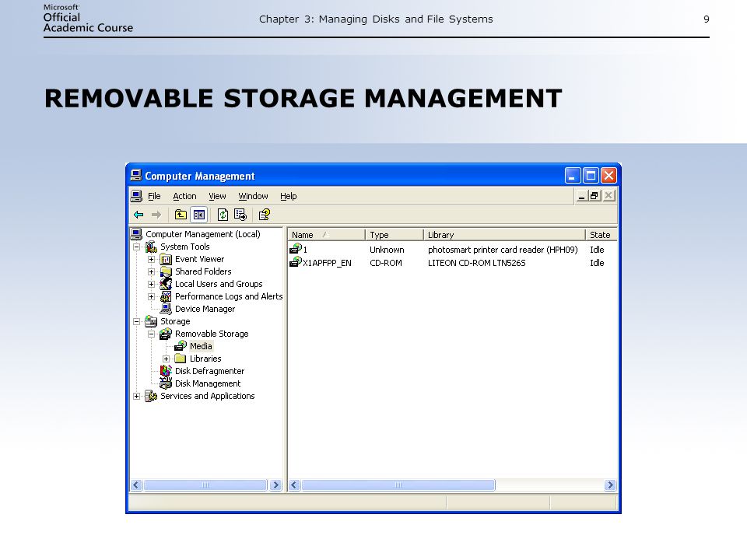Select the Media tree item
The height and width of the screenshot is (560, 747).
coord(201,346)
